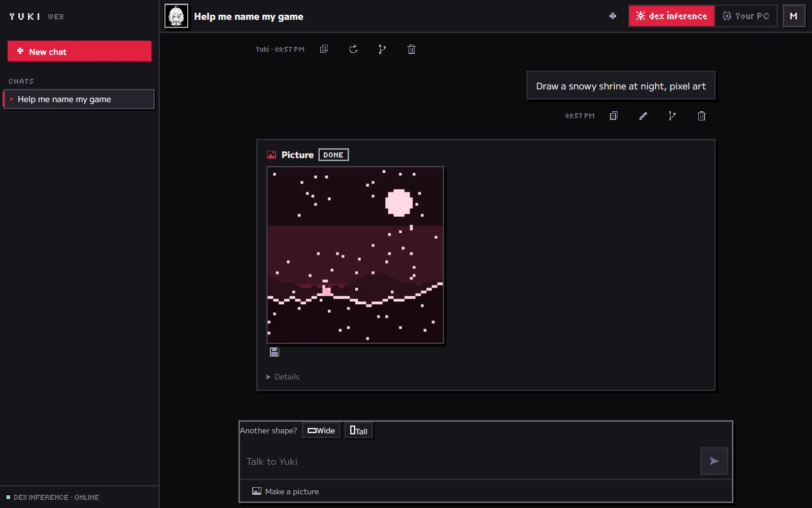Viewport: 812px width, 508px height.
Task: Switch to Your PC mode
Action: click(x=746, y=16)
